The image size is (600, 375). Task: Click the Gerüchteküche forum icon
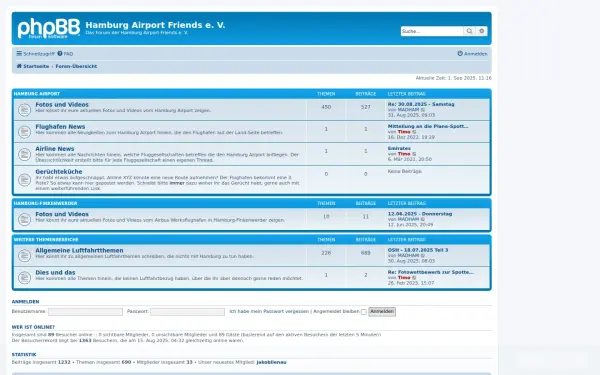pos(24,179)
